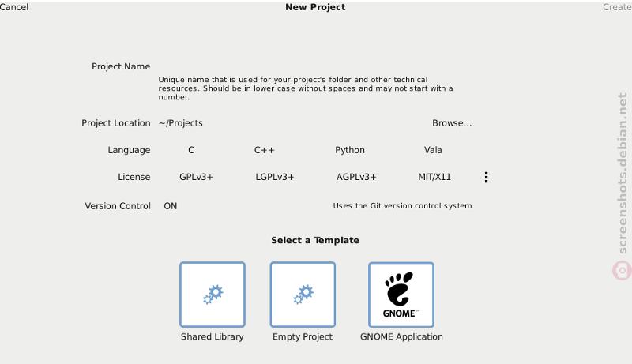This screenshot has width=632, height=364.
Task: Open the three-dot more licenses menu
Action: tap(486, 177)
